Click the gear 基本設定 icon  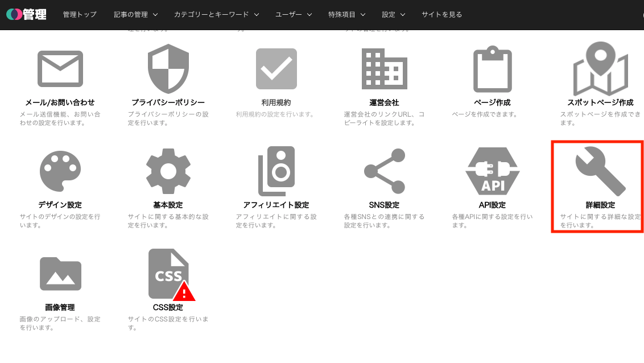coord(168,171)
